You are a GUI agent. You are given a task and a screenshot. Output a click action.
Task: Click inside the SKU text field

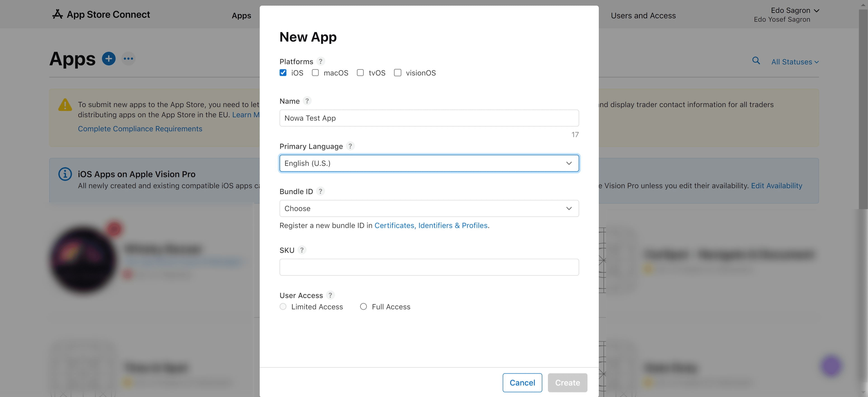click(429, 267)
